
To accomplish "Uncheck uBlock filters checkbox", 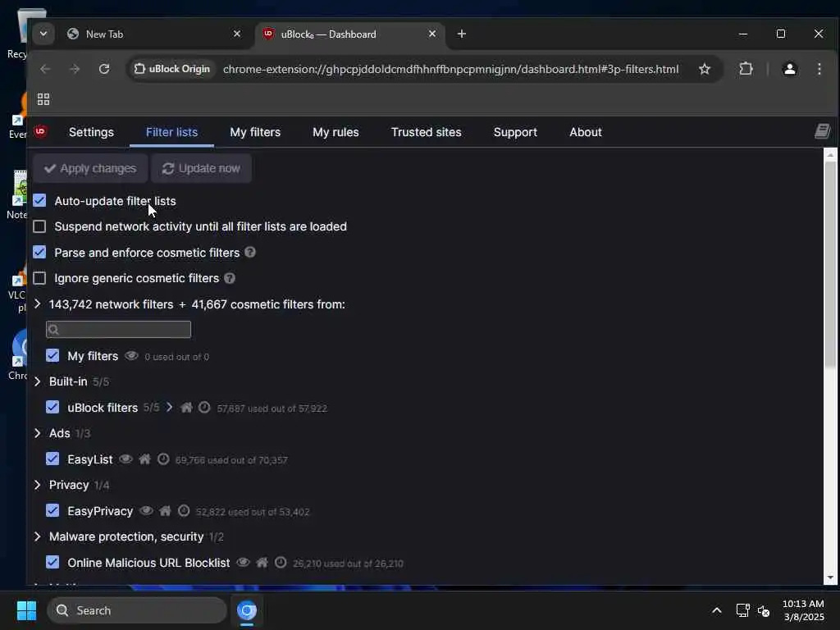I will click(52, 407).
